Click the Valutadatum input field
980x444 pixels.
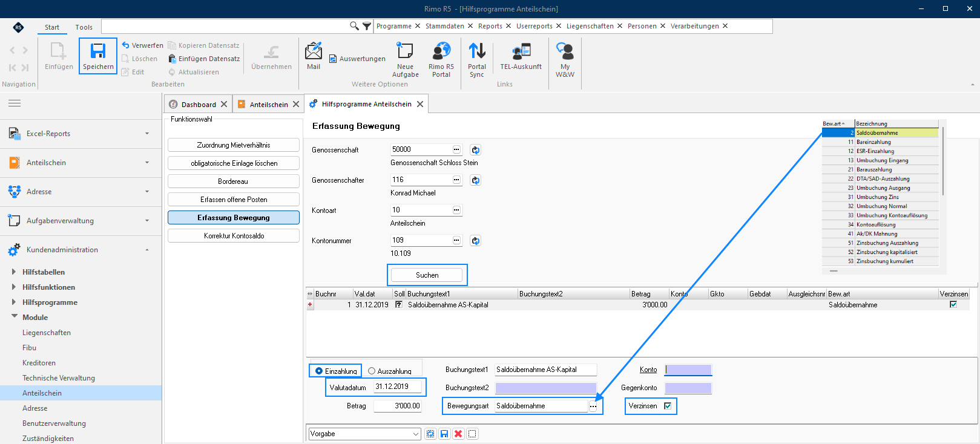click(x=397, y=387)
